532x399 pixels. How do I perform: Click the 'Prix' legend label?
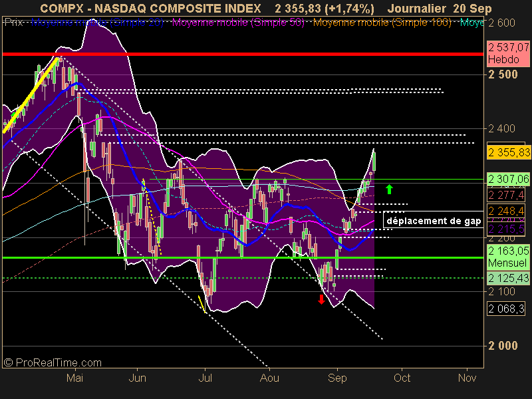(x=14, y=23)
